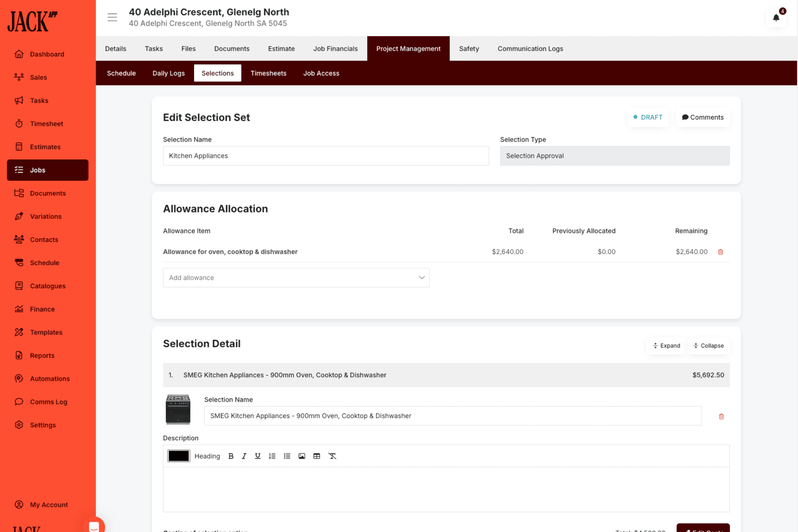Open the notifications bell icon
This screenshot has height=532, width=798.
coord(776,18)
